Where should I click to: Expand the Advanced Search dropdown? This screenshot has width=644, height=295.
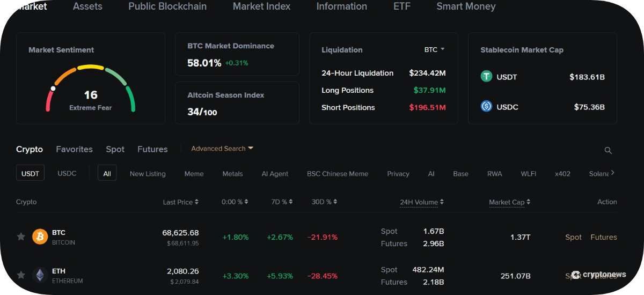pos(222,149)
